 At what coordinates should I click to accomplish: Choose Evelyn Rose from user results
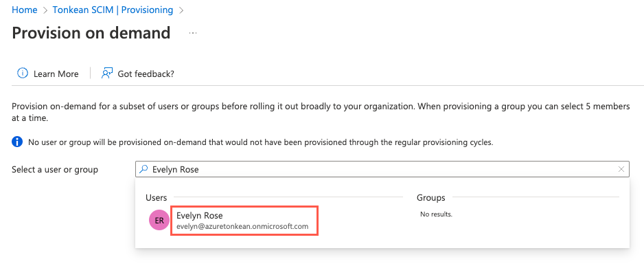[200, 215]
